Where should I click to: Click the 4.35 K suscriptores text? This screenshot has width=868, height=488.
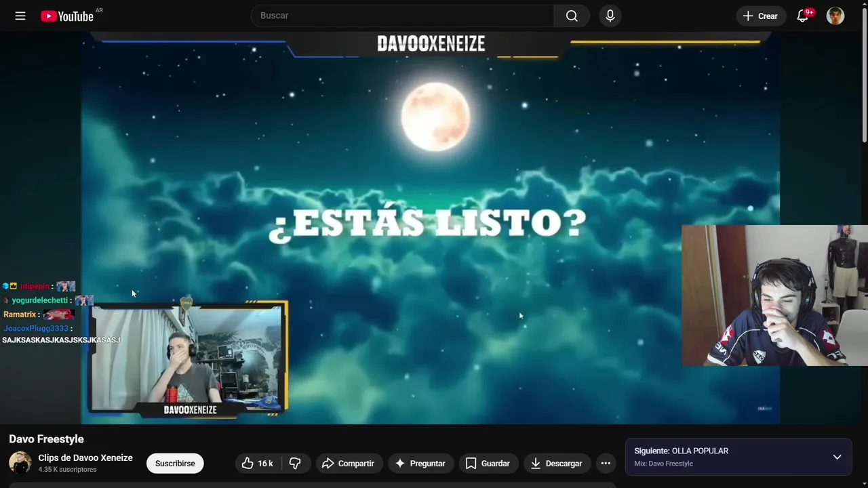click(67, 470)
